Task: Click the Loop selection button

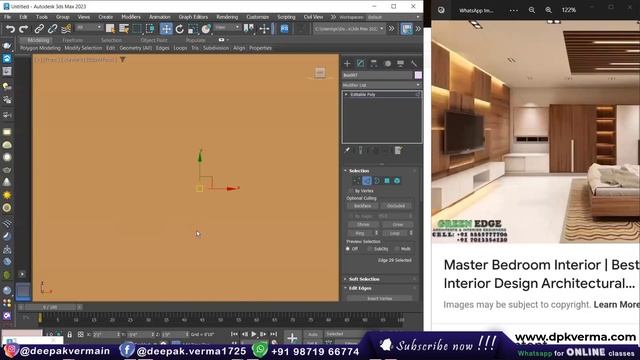Action: point(395,233)
